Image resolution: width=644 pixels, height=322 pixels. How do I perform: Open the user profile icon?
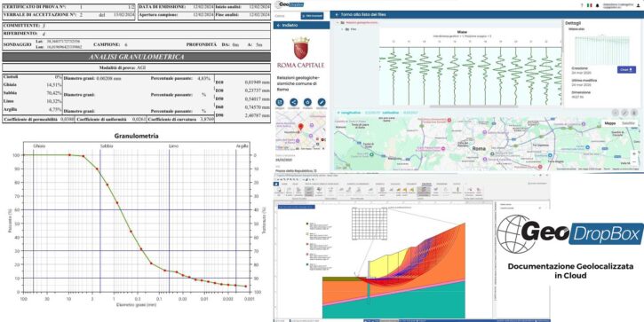(x=639, y=5)
